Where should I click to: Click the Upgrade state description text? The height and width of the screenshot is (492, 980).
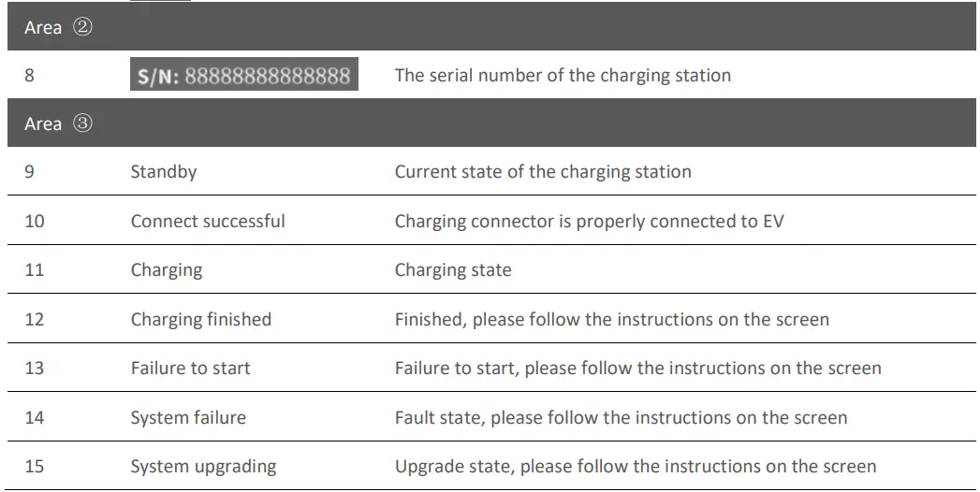[x=636, y=466]
